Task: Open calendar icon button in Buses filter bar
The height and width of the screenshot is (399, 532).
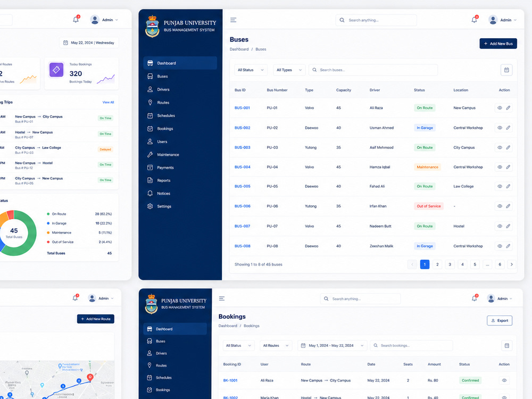Action: tap(506, 70)
